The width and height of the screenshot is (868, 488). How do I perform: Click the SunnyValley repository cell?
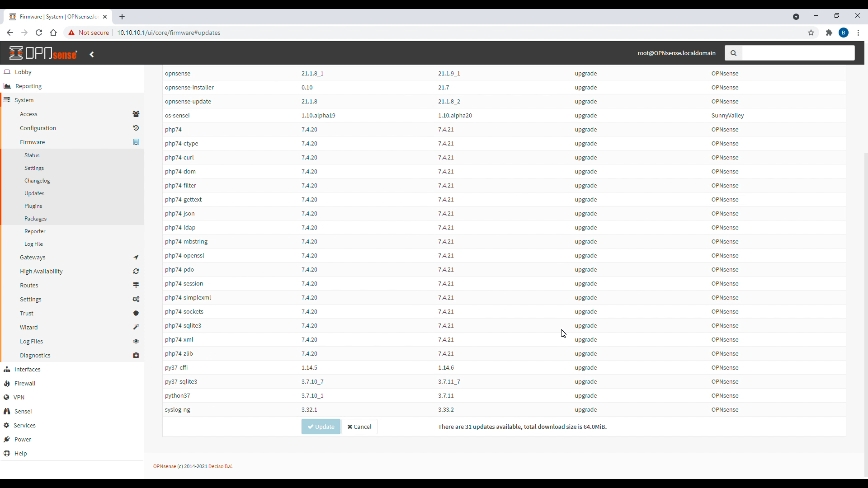tap(727, 115)
